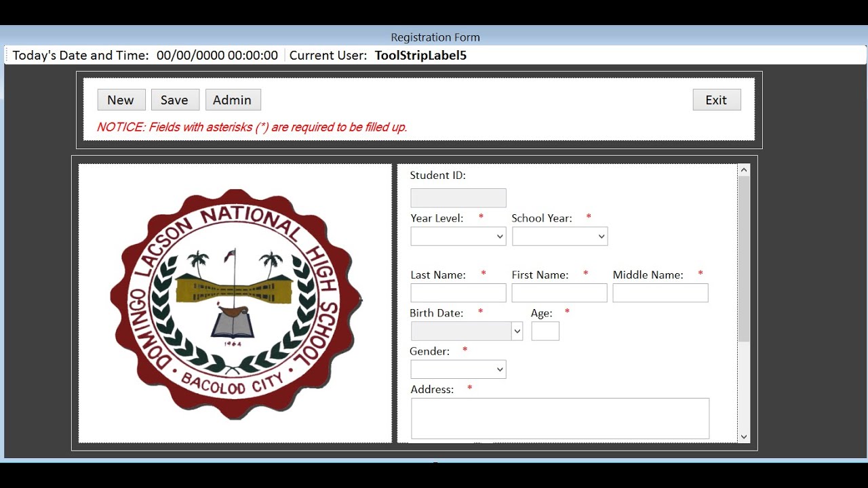Viewport: 868px width, 488px height.
Task: Click the Address: label
Action: click(x=432, y=390)
